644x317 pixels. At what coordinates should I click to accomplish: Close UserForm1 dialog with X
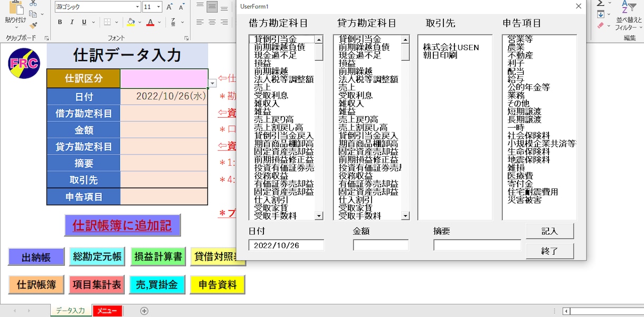pyautogui.click(x=579, y=6)
